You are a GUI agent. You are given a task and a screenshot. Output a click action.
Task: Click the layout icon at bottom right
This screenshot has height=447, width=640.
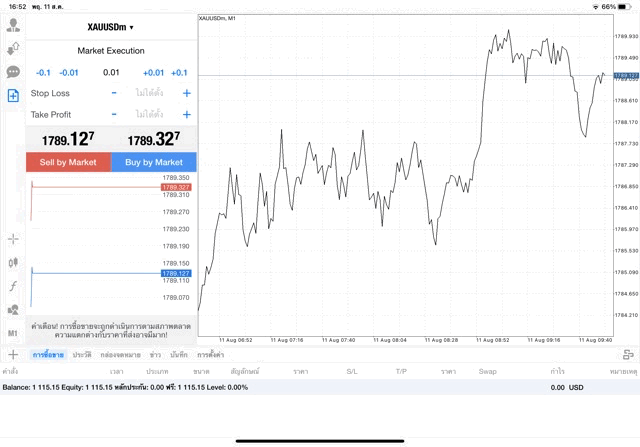click(628, 354)
